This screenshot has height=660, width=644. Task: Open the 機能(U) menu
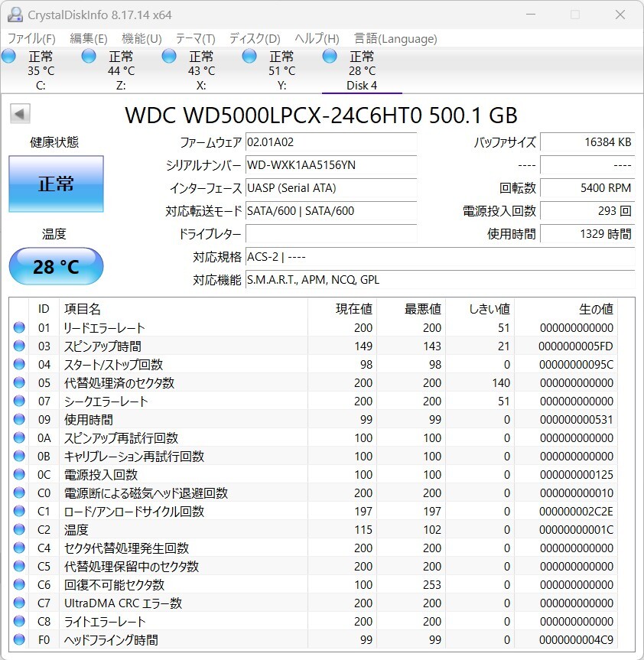click(x=141, y=39)
